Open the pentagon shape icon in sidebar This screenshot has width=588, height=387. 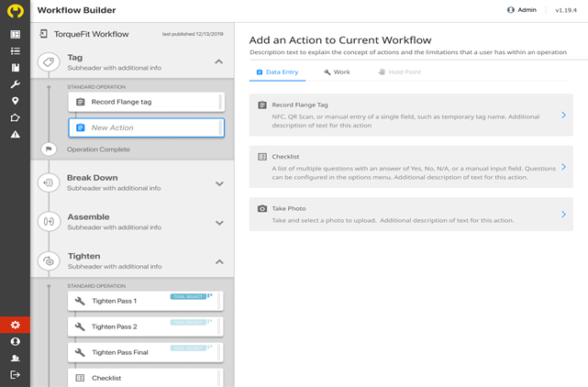[x=15, y=117]
